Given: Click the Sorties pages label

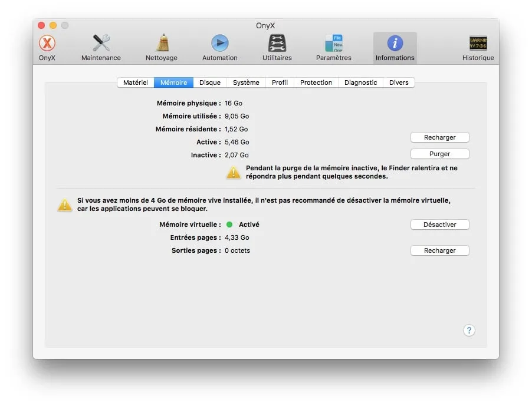Looking at the screenshot, I should [196, 250].
